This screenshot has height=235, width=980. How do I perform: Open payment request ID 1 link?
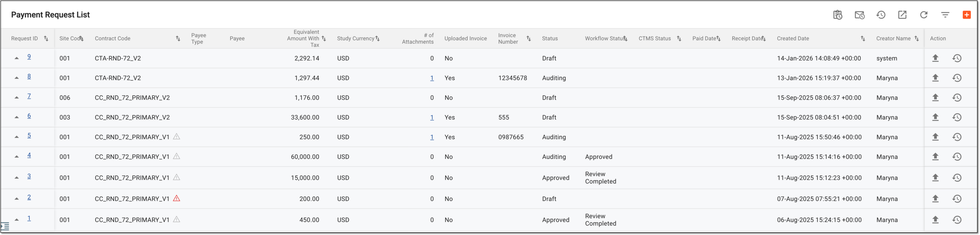tap(29, 218)
